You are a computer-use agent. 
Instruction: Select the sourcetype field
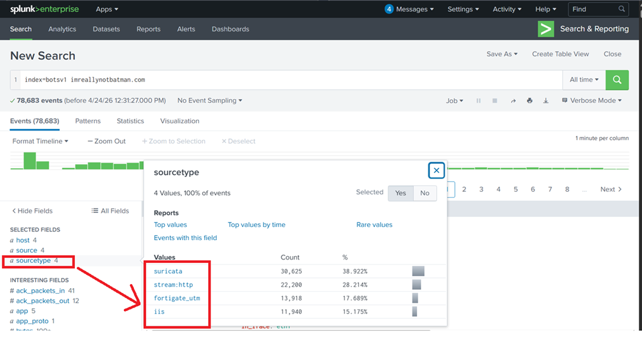[x=34, y=260]
